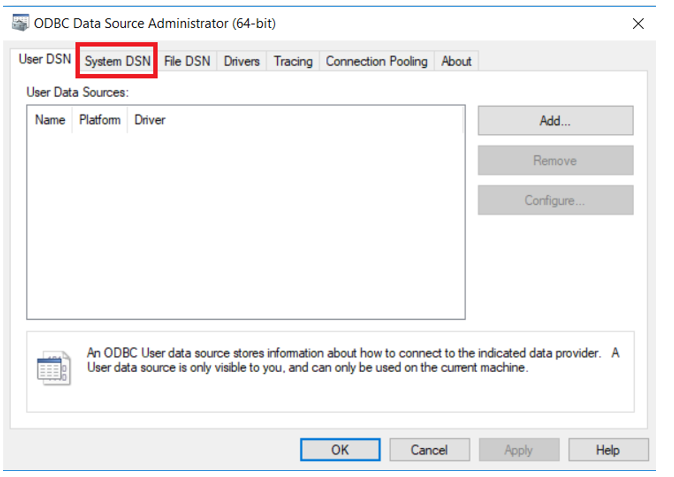Confirm with the OK button
Screen dimensions: 674x477
point(340,450)
